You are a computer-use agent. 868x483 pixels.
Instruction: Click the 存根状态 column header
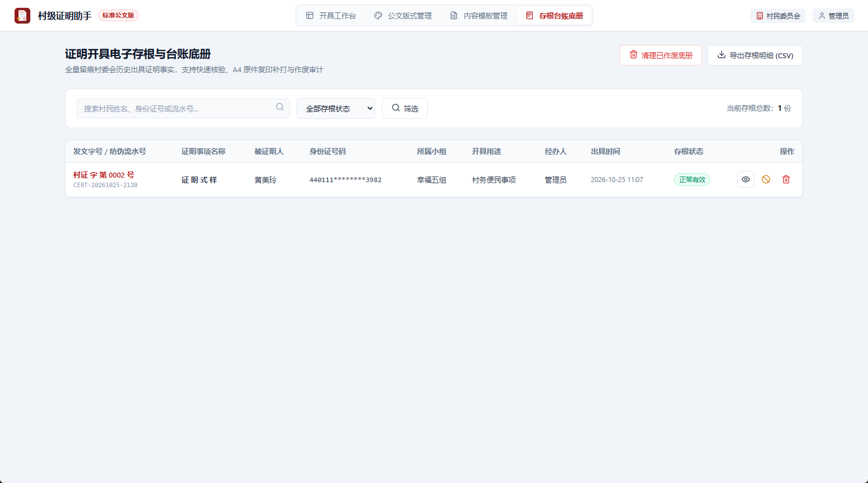coord(689,151)
